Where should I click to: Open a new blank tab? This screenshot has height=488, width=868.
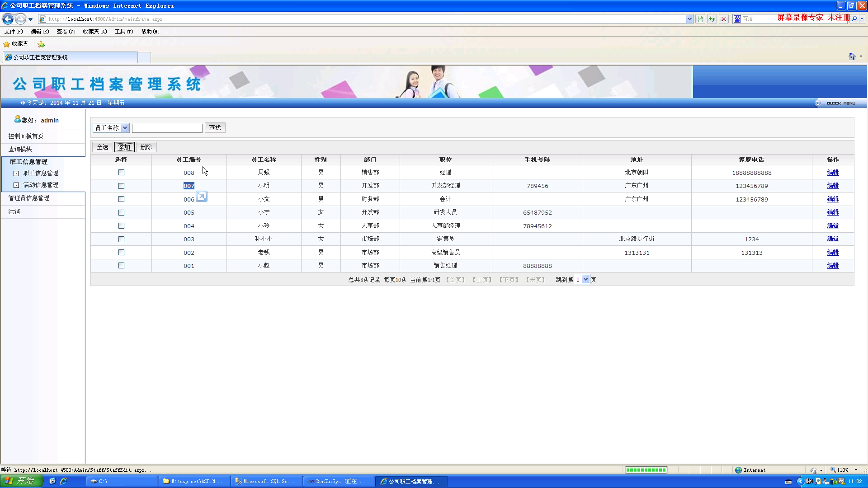[144, 57]
